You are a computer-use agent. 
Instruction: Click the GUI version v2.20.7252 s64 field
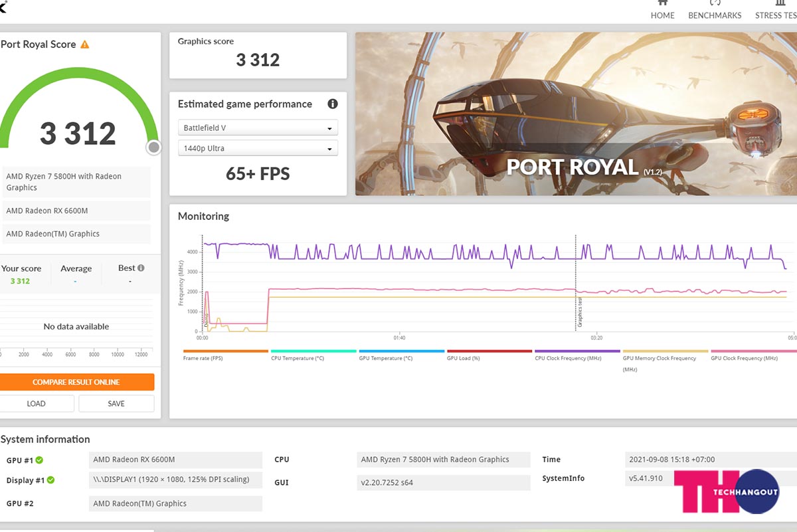point(444,483)
